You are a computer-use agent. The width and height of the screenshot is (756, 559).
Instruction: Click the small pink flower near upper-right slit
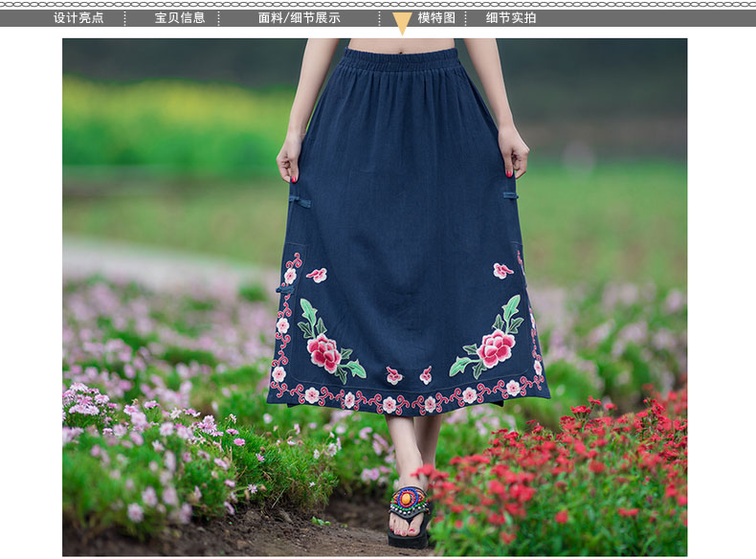502,271
